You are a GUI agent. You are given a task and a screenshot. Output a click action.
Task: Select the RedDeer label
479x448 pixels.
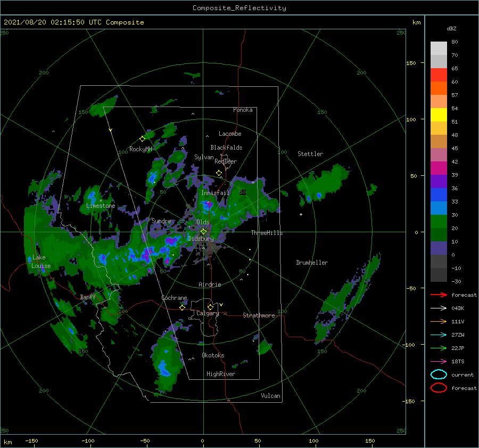click(226, 161)
